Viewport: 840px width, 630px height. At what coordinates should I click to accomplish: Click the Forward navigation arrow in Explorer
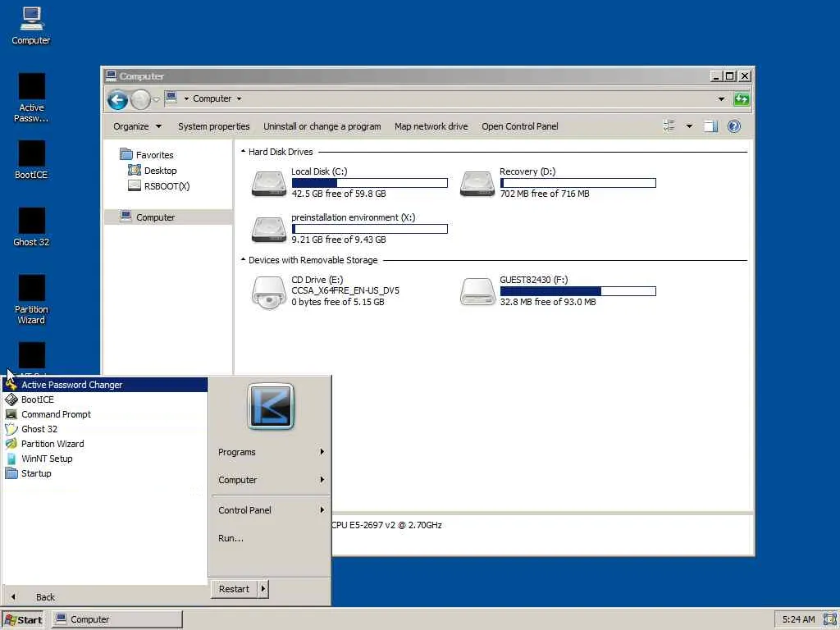(140, 99)
